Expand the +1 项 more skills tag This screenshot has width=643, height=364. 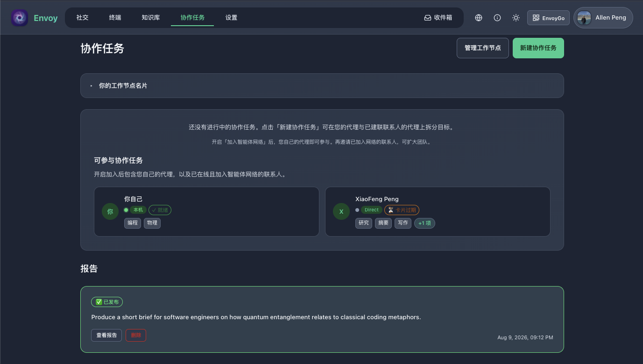point(424,223)
